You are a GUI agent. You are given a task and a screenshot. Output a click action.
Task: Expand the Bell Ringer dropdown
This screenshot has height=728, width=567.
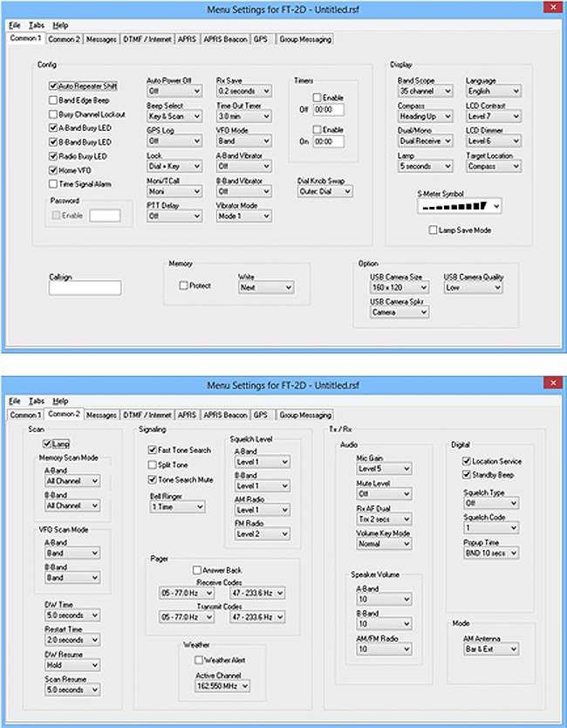pyautogui.click(x=178, y=506)
